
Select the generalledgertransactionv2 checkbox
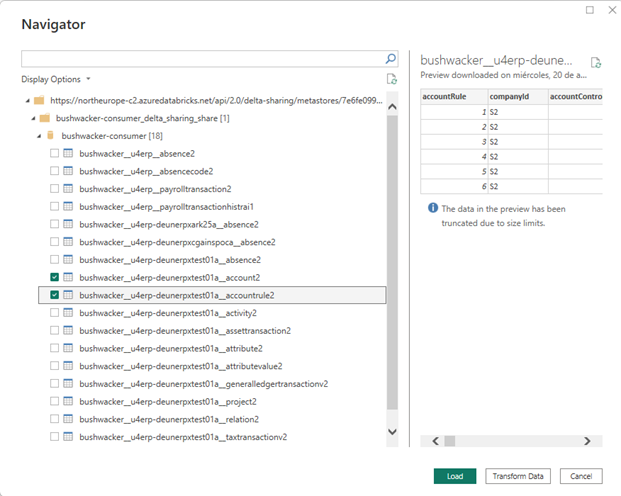[x=55, y=383]
